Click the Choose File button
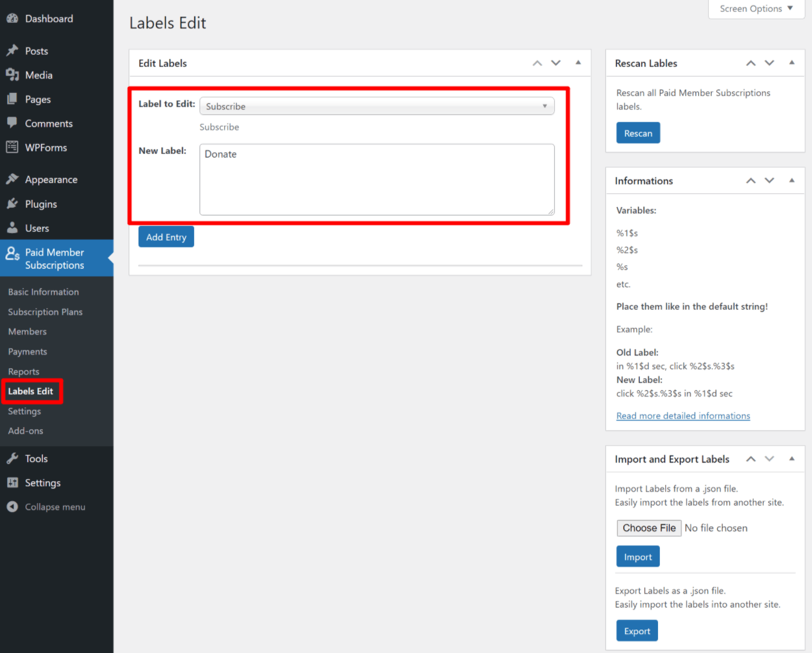The image size is (812, 653). coord(649,528)
